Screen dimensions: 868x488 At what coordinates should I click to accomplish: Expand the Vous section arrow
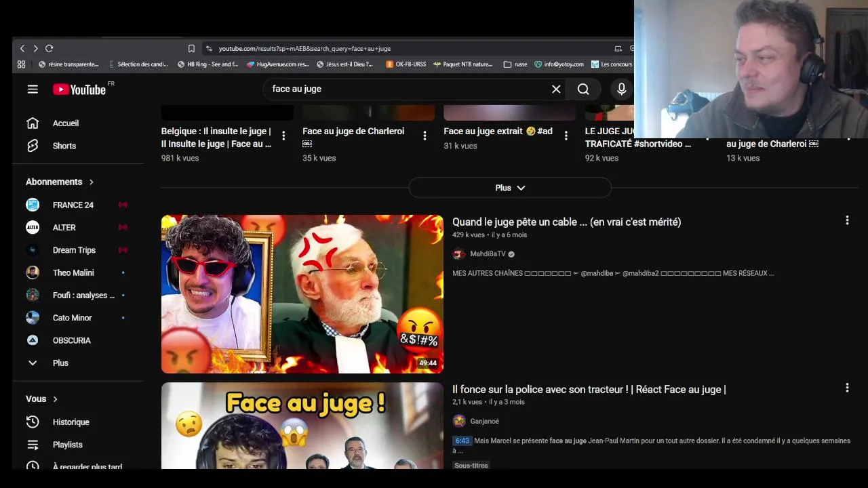tap(55, 399)
